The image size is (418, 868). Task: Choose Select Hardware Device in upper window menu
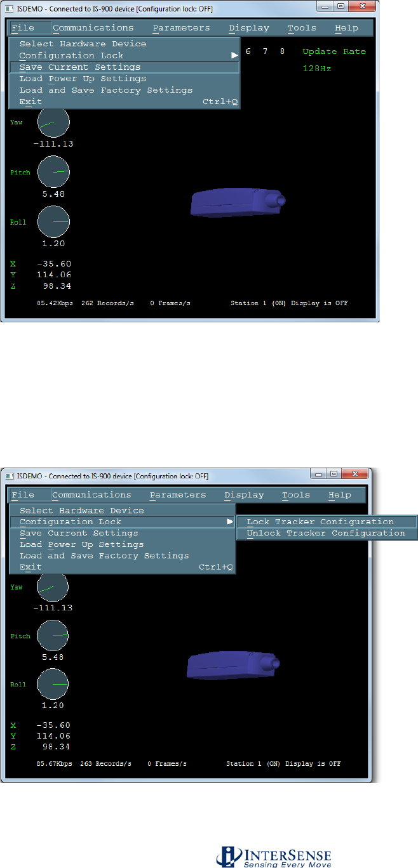[x=125, y=44]
